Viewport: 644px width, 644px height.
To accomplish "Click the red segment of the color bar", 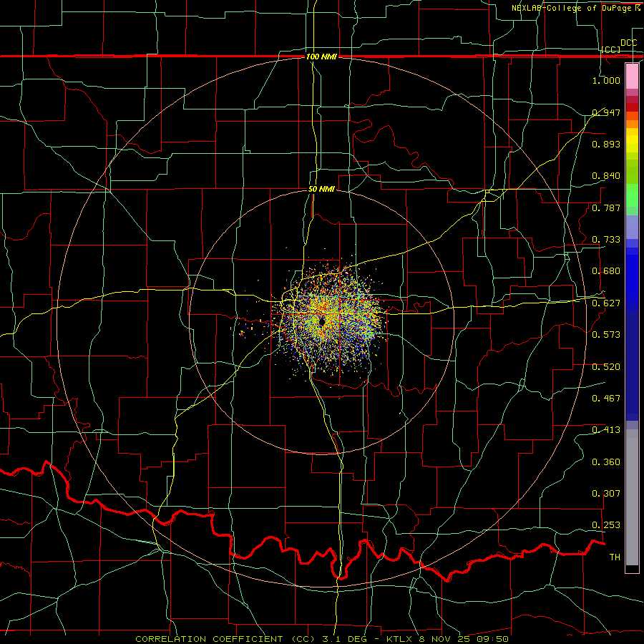I will (632, 107).
